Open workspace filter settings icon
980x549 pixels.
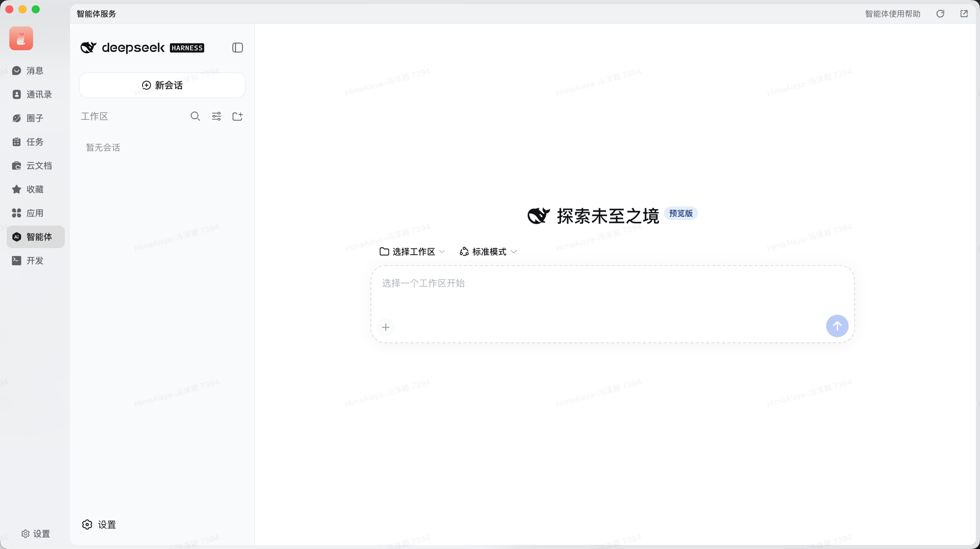[216, 116]
